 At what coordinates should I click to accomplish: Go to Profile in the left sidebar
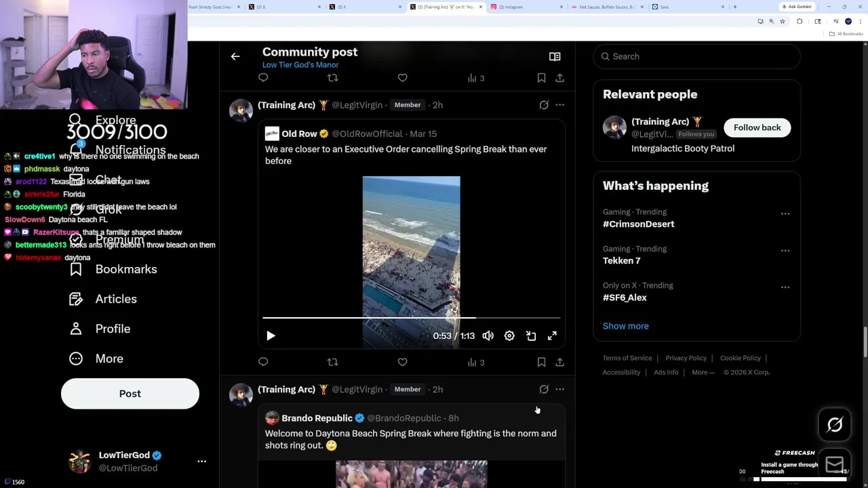click(x=99, y=329)
